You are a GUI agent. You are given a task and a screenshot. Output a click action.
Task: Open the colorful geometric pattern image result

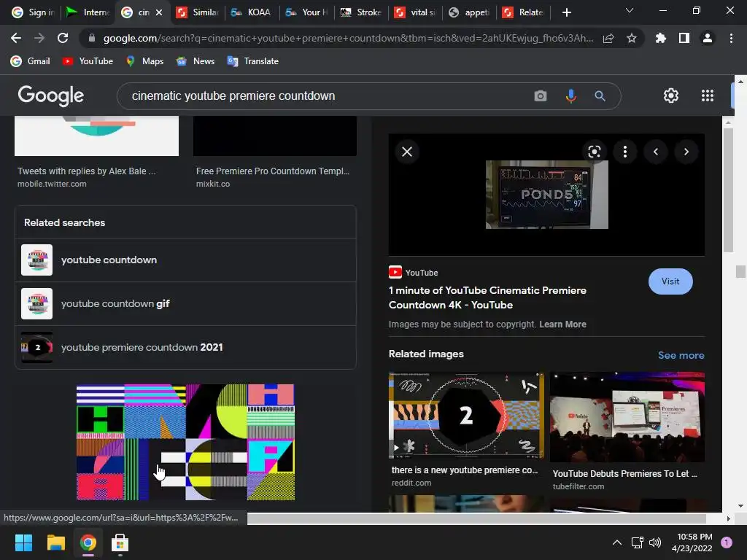pos(185,442)
